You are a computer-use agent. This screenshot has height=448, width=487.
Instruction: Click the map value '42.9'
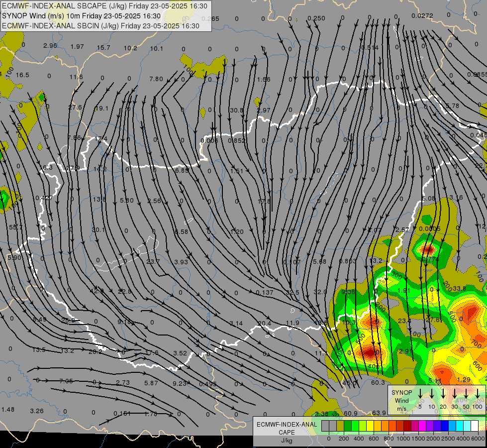[x=97, y=291]
